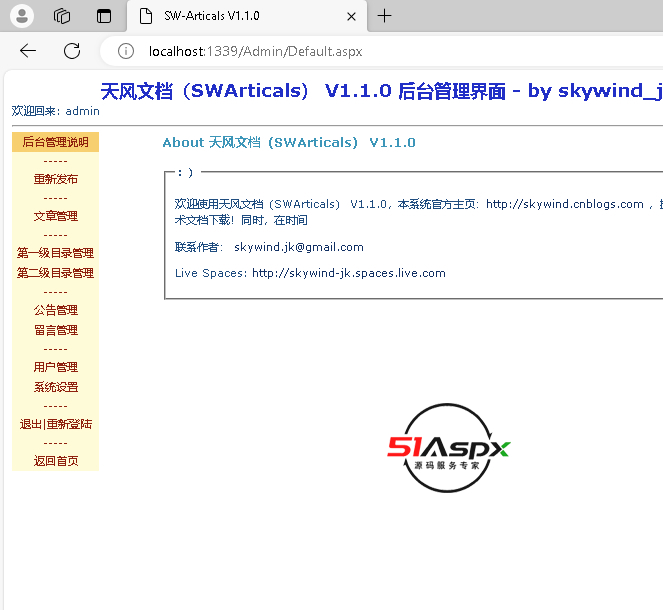Click the 天风文档 后台管理界面 page title
The width and height of the screenshot is (663, 610).
click(x=381, y=91)
